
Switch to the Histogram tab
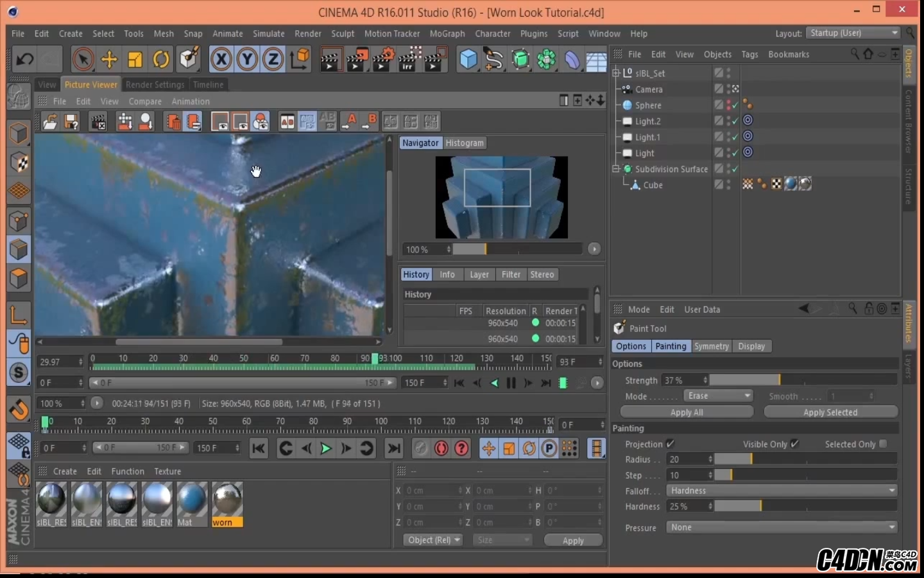[464, 143]
